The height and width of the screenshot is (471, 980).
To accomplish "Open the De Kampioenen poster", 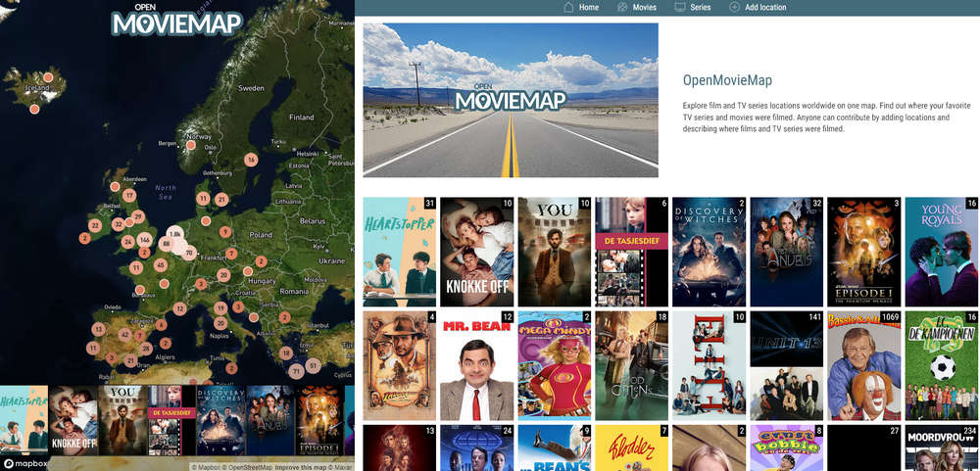I will (x=942, y=366).
